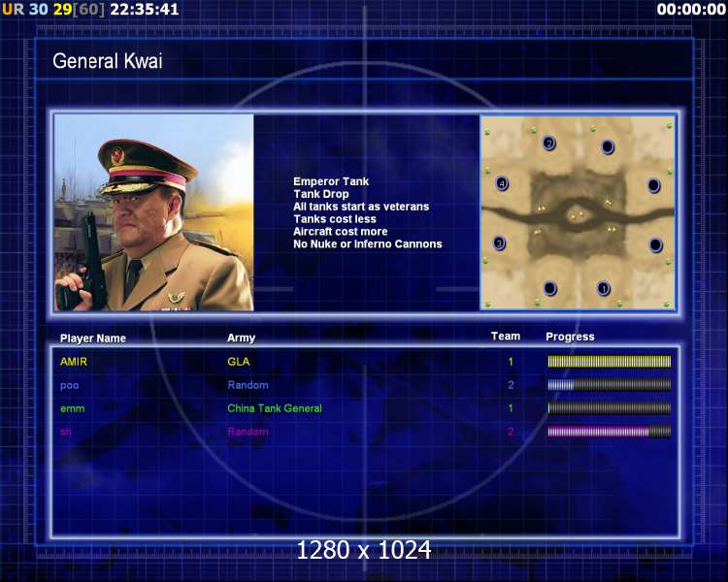Click the 'Emperor Tank' line
The height and width of the screenshot is (582, 728).
(x=331, y=181)
